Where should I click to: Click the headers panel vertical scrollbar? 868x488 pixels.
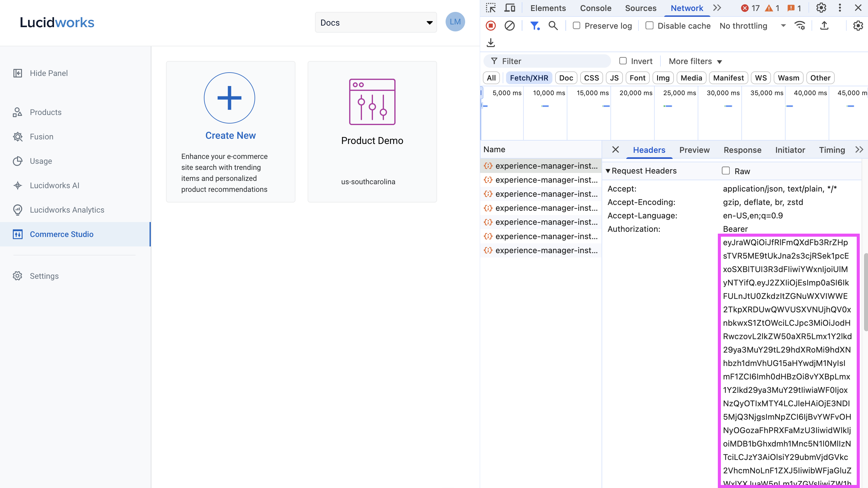click(x=865, y=292)
